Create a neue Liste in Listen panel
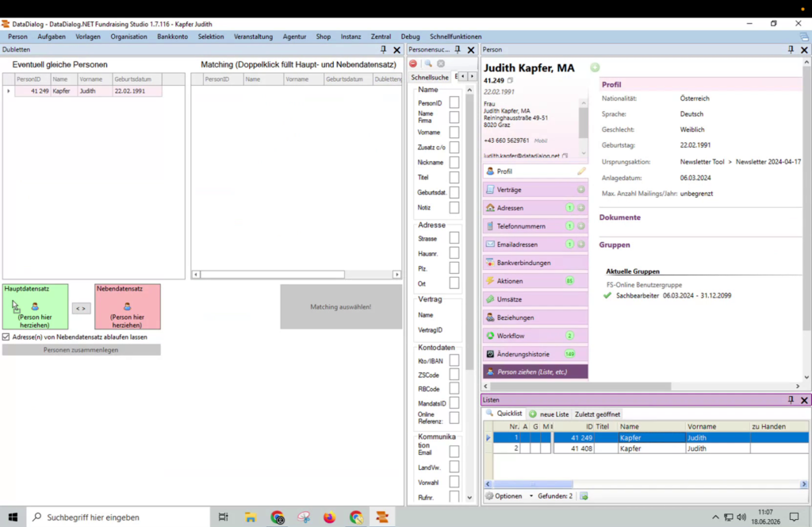 (x=549, y=414)
